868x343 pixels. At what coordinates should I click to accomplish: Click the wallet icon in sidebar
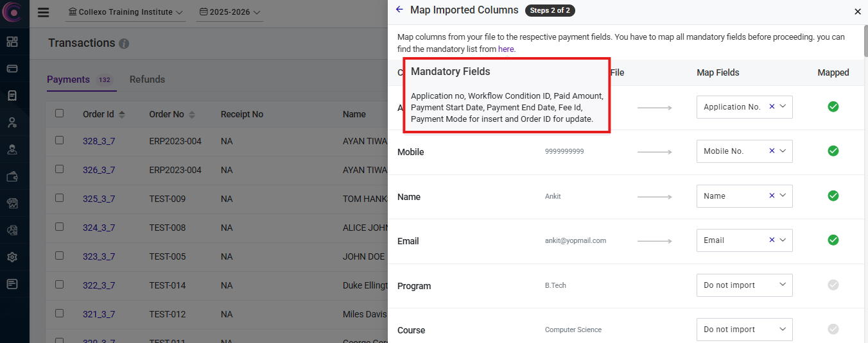pos(12,176)
